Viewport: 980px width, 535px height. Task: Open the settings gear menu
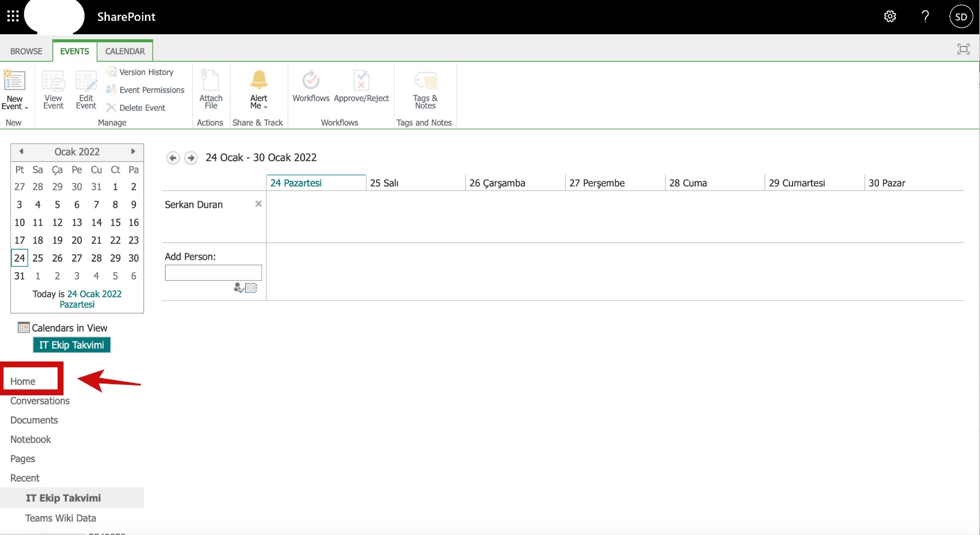890,17
